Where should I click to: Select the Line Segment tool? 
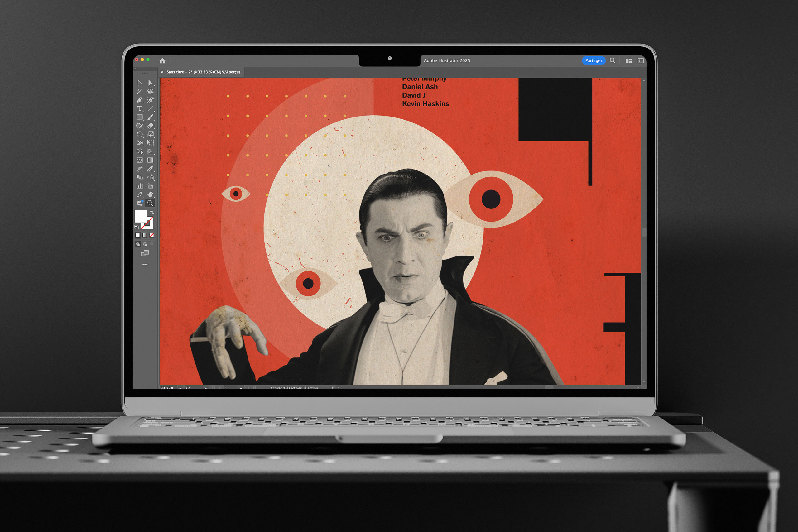tap(150, 108)
